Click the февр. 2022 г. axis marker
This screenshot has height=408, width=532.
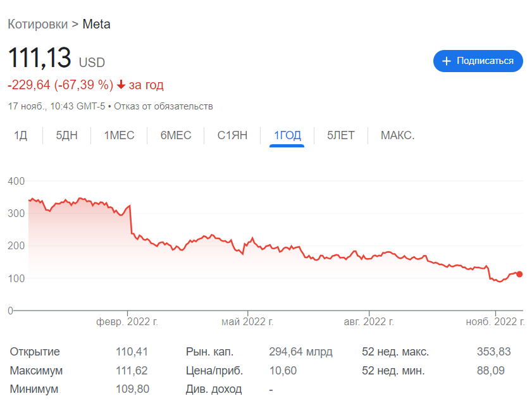click(127, 321)
